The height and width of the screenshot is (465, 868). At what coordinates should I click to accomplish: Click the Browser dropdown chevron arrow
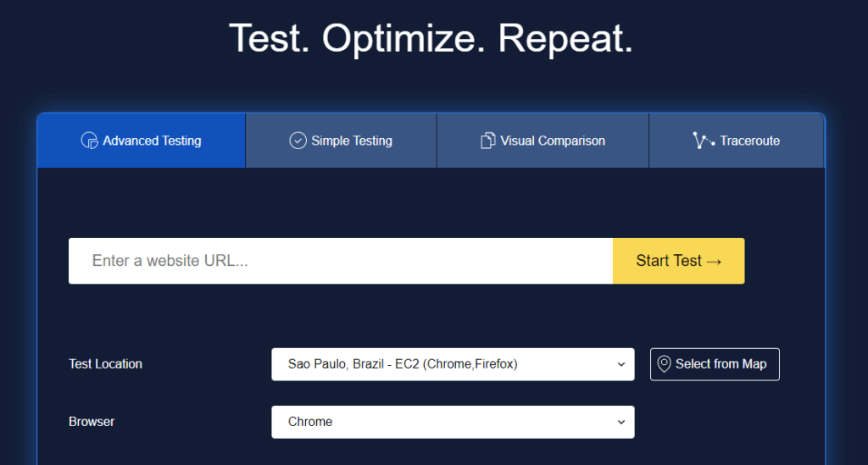[x=621, y=422]
